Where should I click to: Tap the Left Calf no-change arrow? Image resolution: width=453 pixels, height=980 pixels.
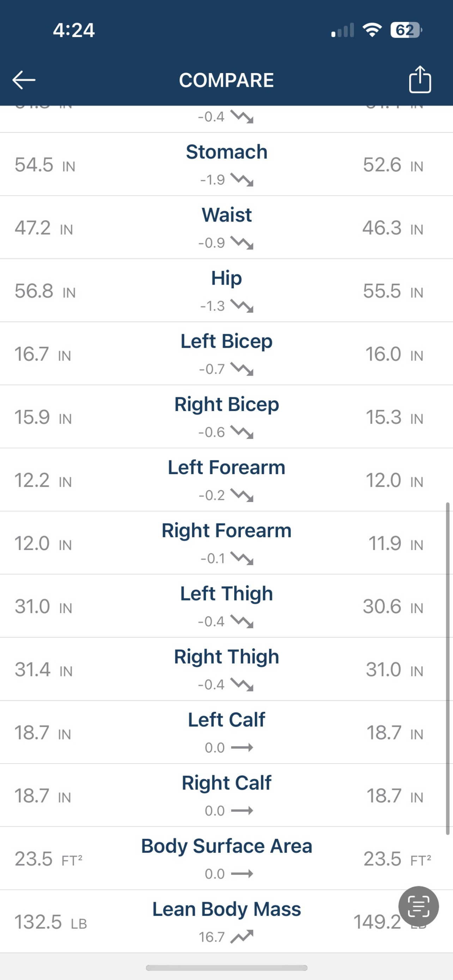coord(242,748)
